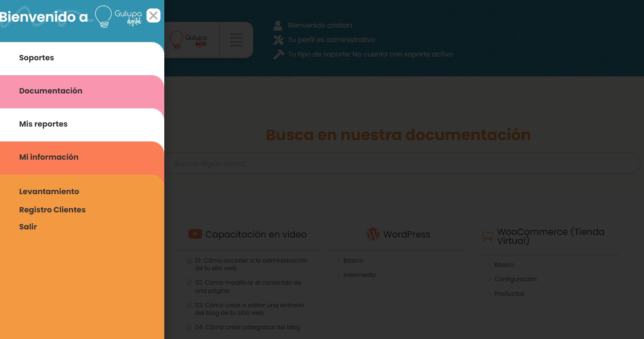Close the side menu with the X icon

coord(153,16)
